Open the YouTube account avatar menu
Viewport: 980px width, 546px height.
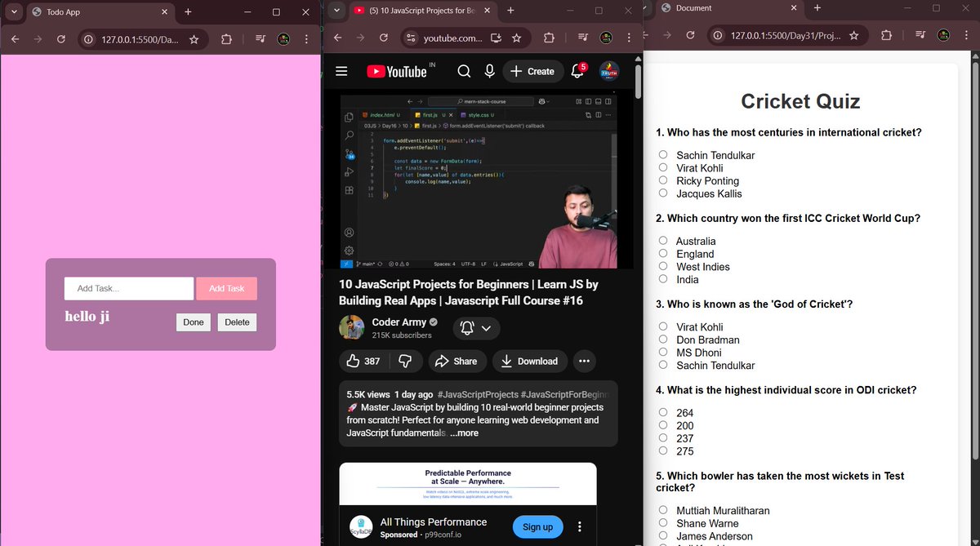pyautogui.click(x=609, y=71)
